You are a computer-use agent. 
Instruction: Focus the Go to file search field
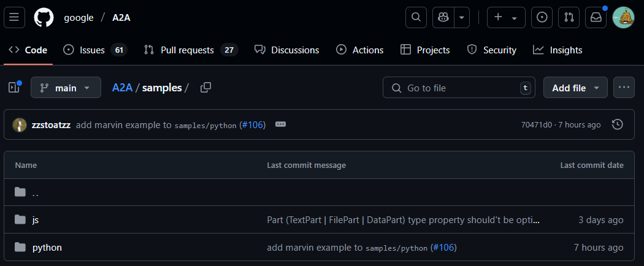[x=459, y=88]
